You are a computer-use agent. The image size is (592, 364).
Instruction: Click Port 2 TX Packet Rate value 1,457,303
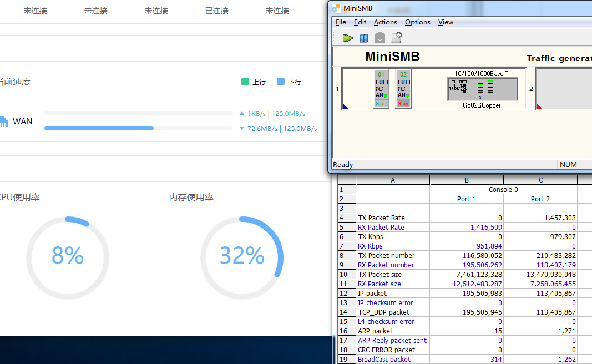tap(560, 218)
